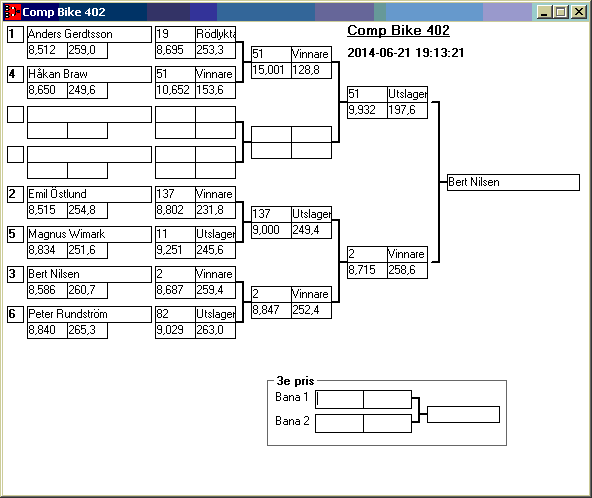This screenshot has height=498, width=592.
Task: Select the 258,6 speed cell in the final
Action: [407, 270]
